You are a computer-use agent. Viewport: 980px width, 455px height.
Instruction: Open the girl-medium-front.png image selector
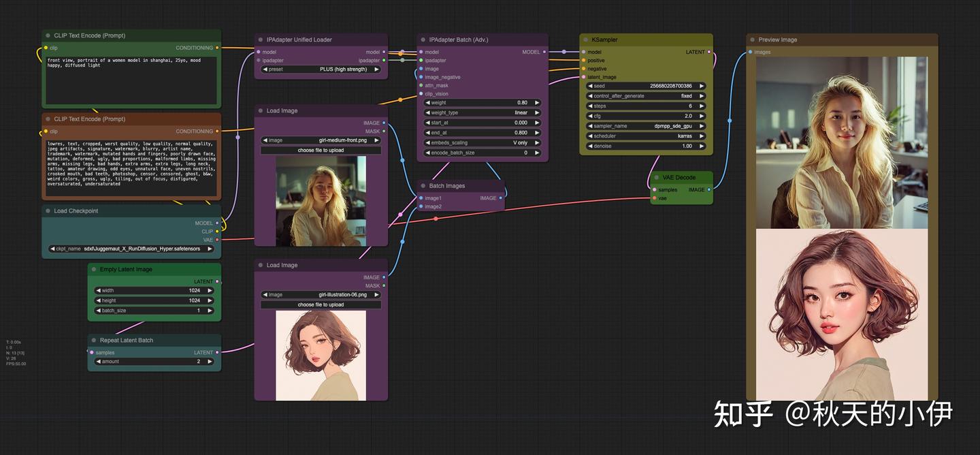[x=321, y=140]
